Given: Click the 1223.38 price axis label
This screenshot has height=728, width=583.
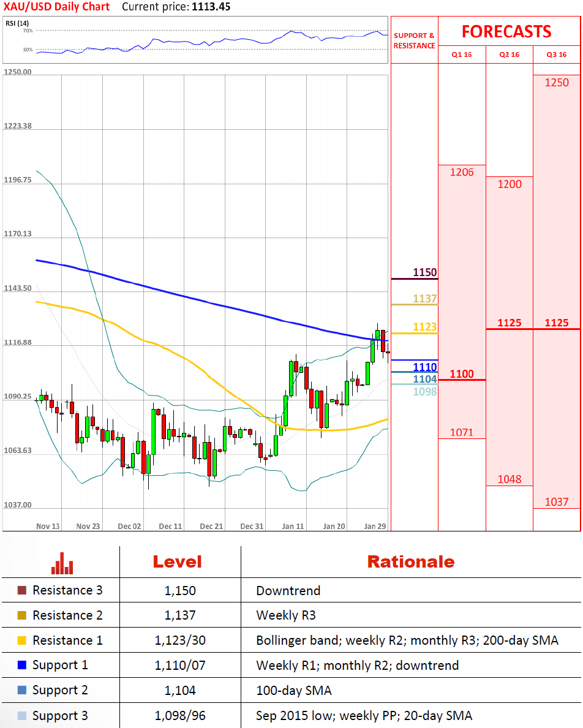Looking at the screenshot, I should (x=18, y=126).
